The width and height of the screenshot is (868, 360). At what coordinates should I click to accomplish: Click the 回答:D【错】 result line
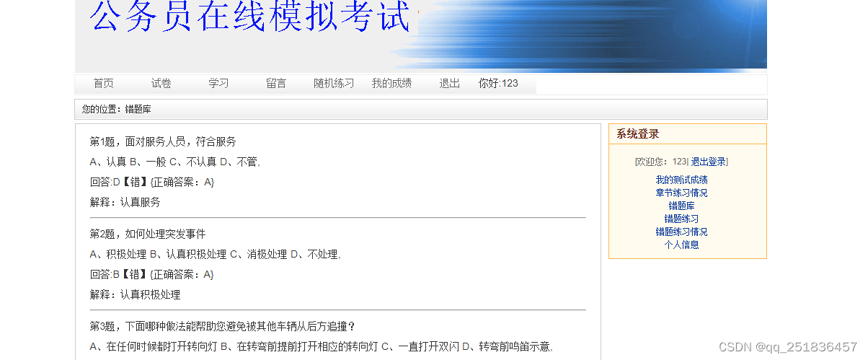(x=152, y=182)
